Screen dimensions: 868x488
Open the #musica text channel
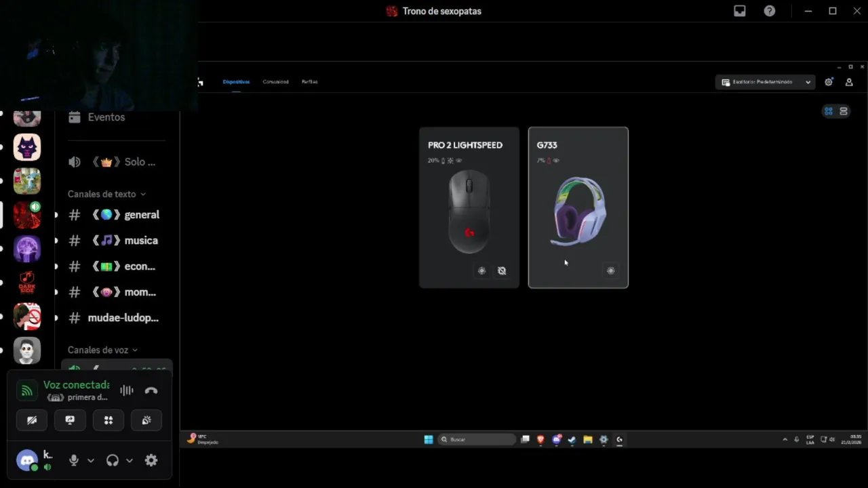(117, 241)
